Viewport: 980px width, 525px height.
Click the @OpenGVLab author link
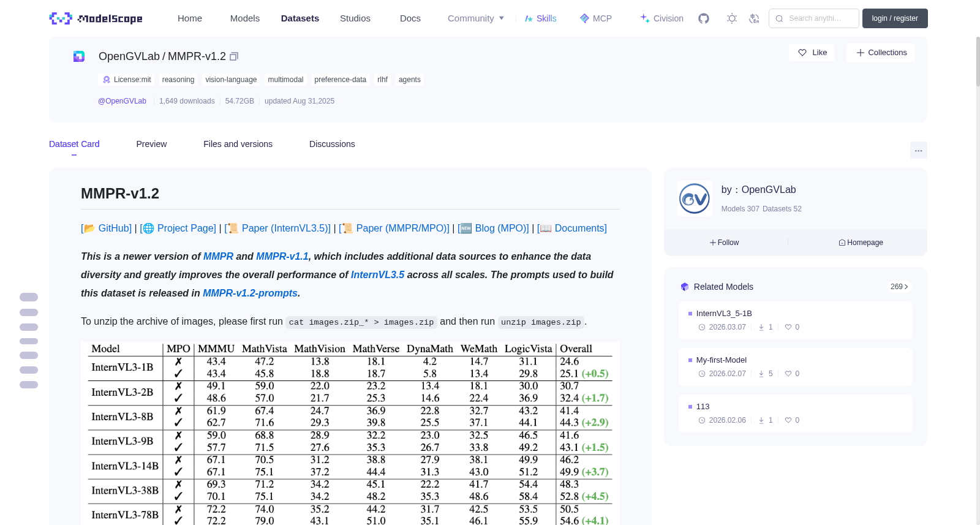click(x=123, y=101)
